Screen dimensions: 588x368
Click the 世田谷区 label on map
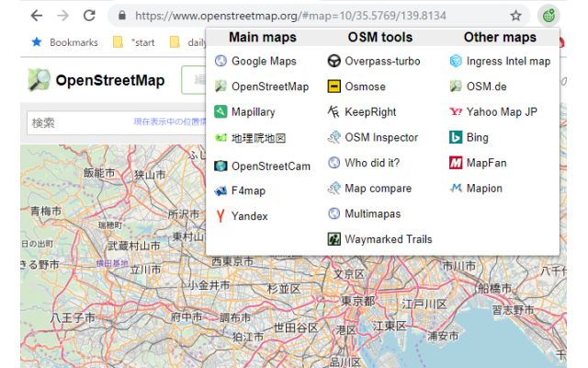tap(296, 328)
